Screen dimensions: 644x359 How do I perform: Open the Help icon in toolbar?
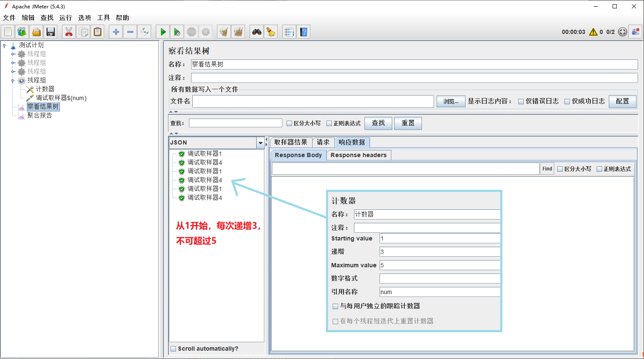click(x=304, y=32)
